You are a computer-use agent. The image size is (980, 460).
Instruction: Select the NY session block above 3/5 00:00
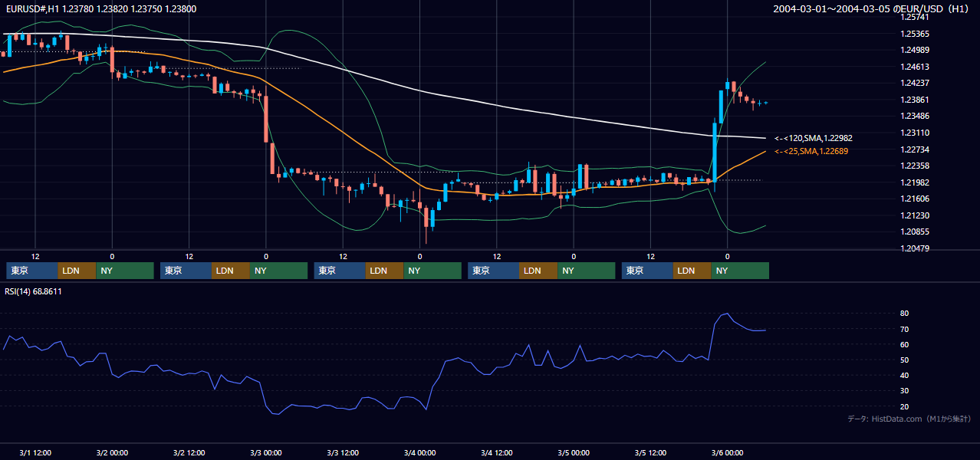click(587, 271)
